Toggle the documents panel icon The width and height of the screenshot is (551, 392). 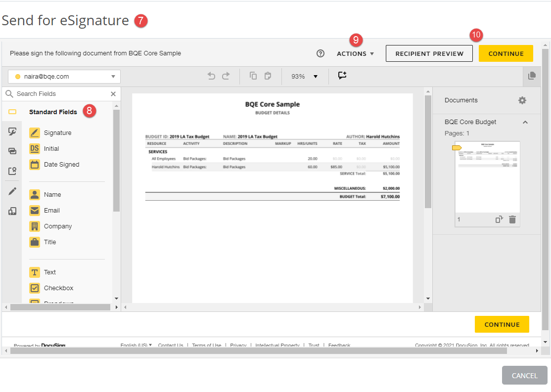click(x=532, y=76)
